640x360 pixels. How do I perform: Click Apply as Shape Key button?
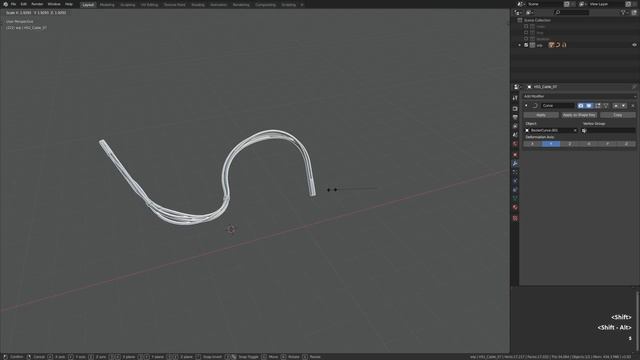tap(579, 115)
